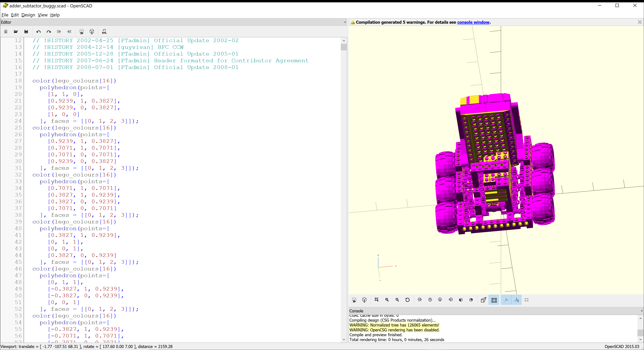
Task: Click the View All icon below the viewport
Action: tap(376, 300)
